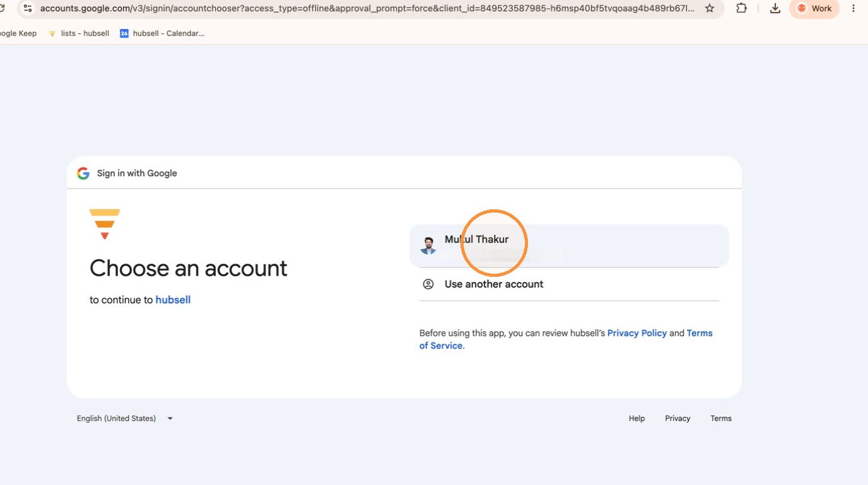Click the address bar URL
The height and width of the screenshot is (485, 868).
click(367, 8)
